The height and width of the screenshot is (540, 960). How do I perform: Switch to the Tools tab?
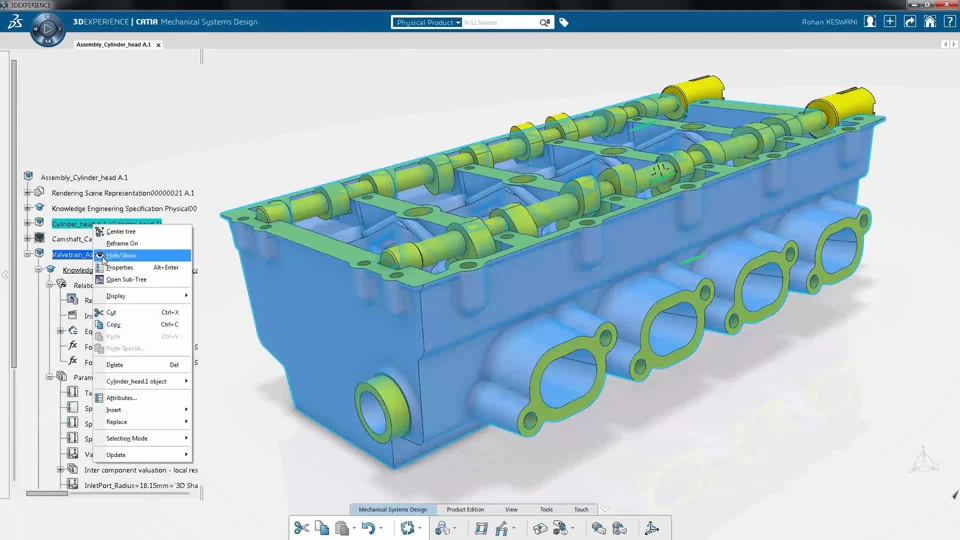point(546,509)
